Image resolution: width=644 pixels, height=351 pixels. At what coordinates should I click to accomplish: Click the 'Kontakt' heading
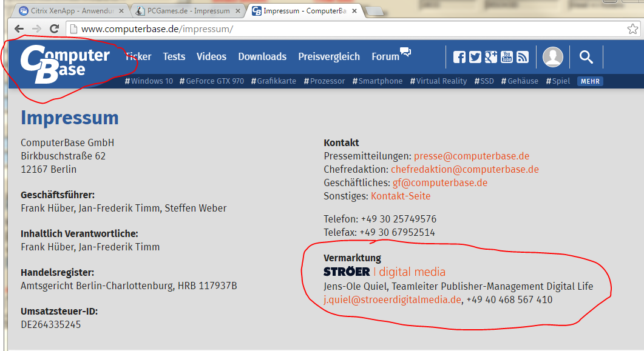coord(341,142)
